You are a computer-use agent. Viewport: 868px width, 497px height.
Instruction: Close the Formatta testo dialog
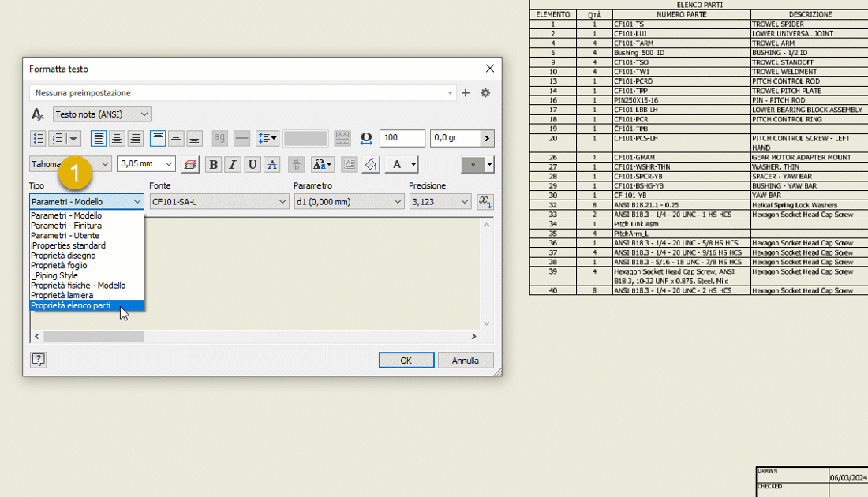(x=490, y=69)
